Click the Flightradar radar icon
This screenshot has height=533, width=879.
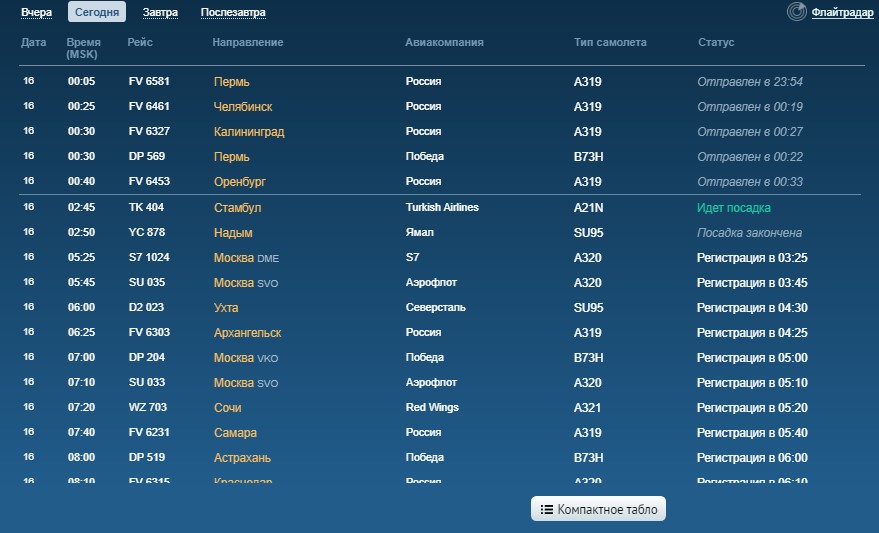(797, 12)
